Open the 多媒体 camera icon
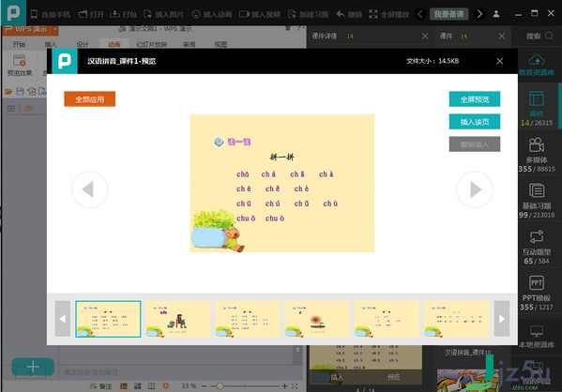This screenshot has width=562, height=392. pyautogui.click(x=537, y=144)
